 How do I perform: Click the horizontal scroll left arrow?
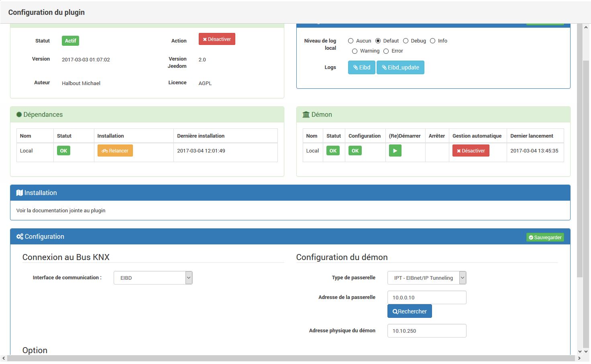[x=4, y=358]
